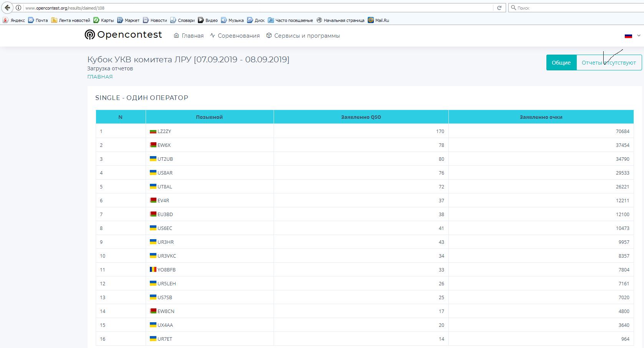
Task: Click the site info icon in address bar
Action: (x=18, y=8)
